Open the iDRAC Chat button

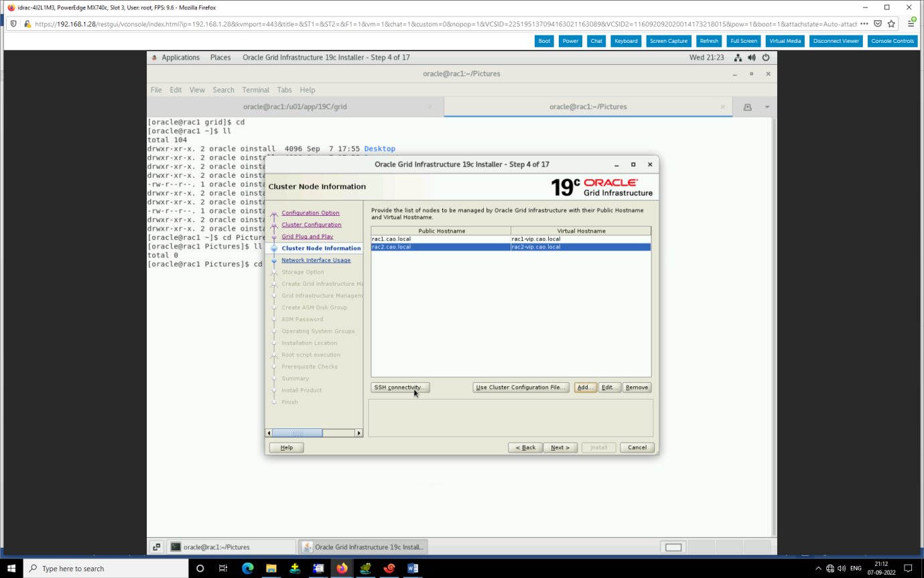click(596, 41)
